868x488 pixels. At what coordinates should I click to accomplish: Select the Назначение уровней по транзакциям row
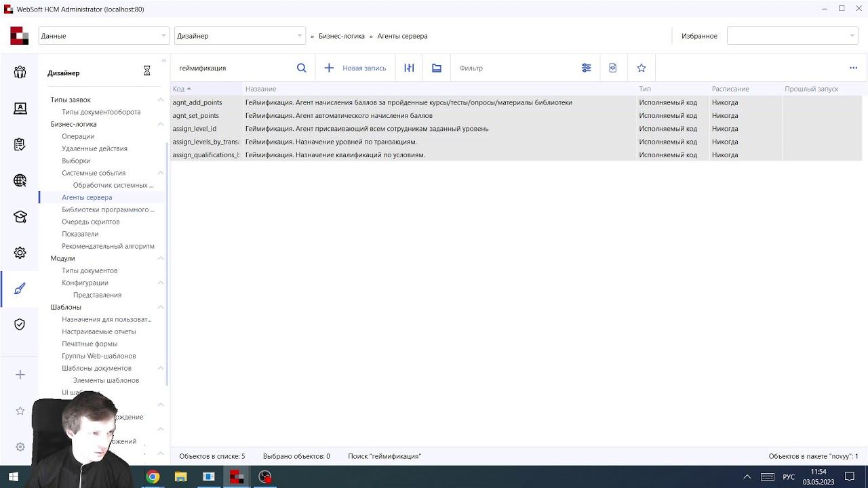click(516, 142)
